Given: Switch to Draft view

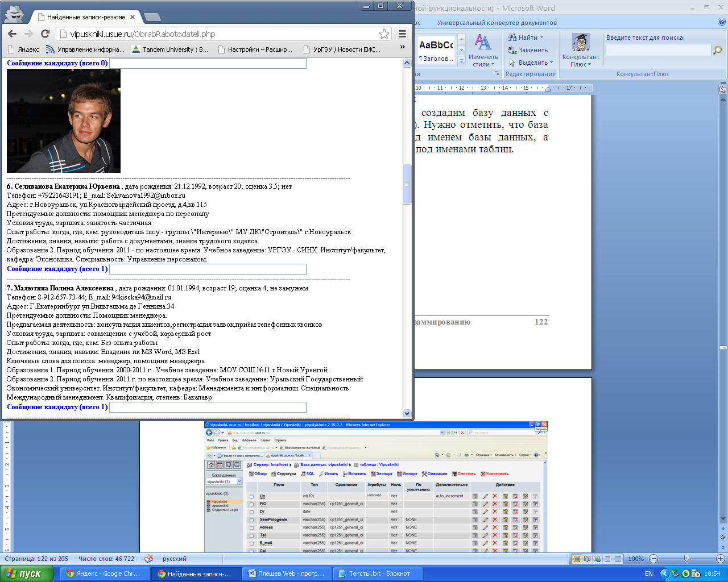Looking at the screenshot, I should [618, 559].
